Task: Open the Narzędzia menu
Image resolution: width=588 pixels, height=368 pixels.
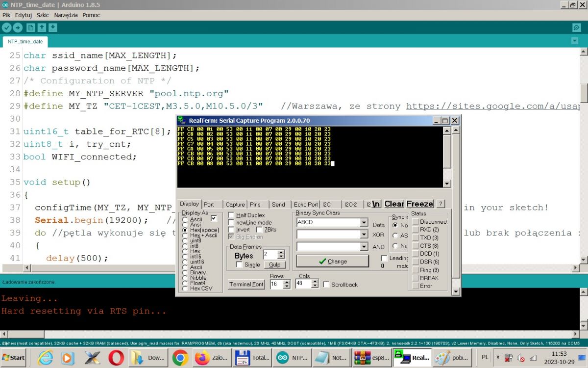Action: point(66,15)
